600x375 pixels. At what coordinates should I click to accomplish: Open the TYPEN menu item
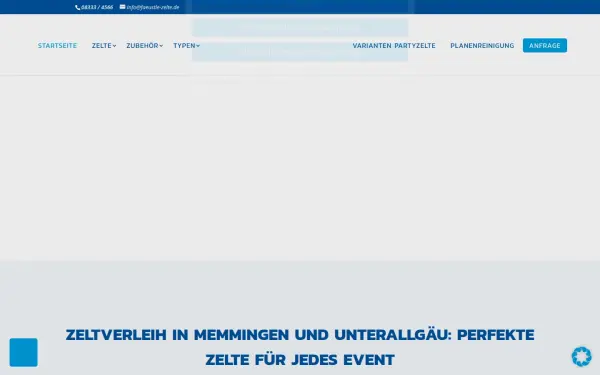[x=184, y=46]
